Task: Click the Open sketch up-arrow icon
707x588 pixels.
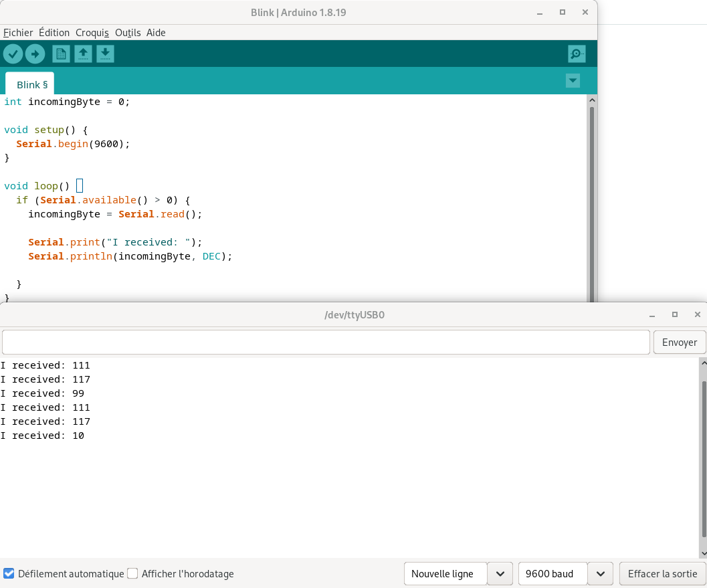Action: click(83, 54)
